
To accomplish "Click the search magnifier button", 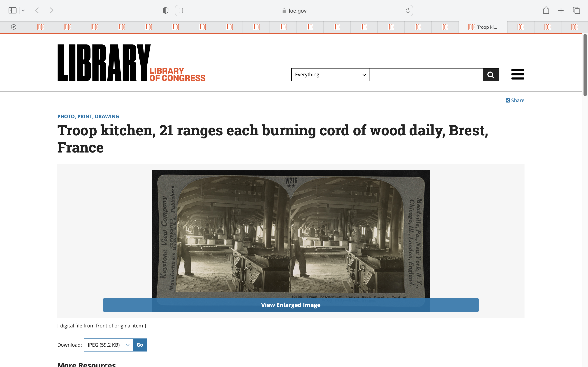I will 491,74.
